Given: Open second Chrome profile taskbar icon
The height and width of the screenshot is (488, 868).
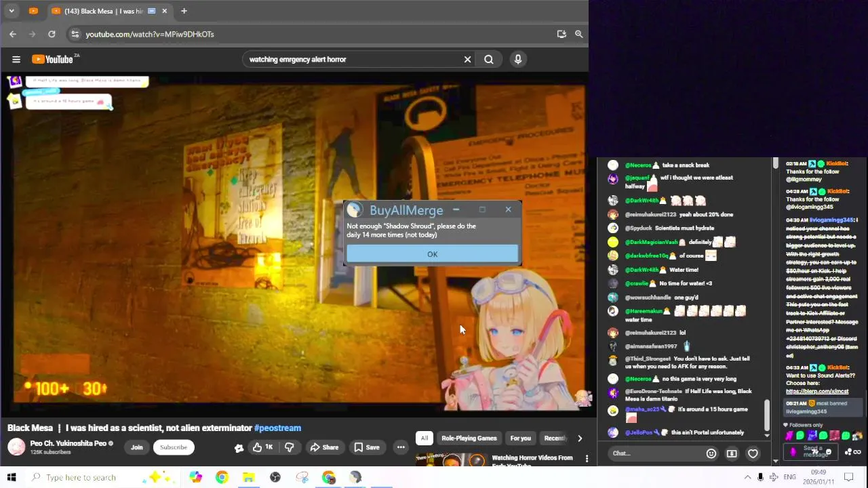Looking at the screenshot, I should pyautogui.click(x=328, y=477).
